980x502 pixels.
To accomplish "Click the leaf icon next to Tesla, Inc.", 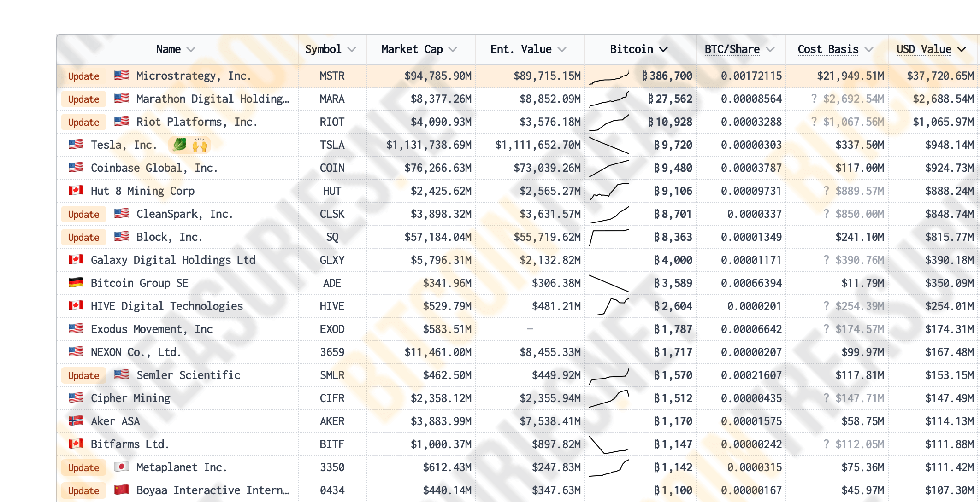I will click(179, 145).
